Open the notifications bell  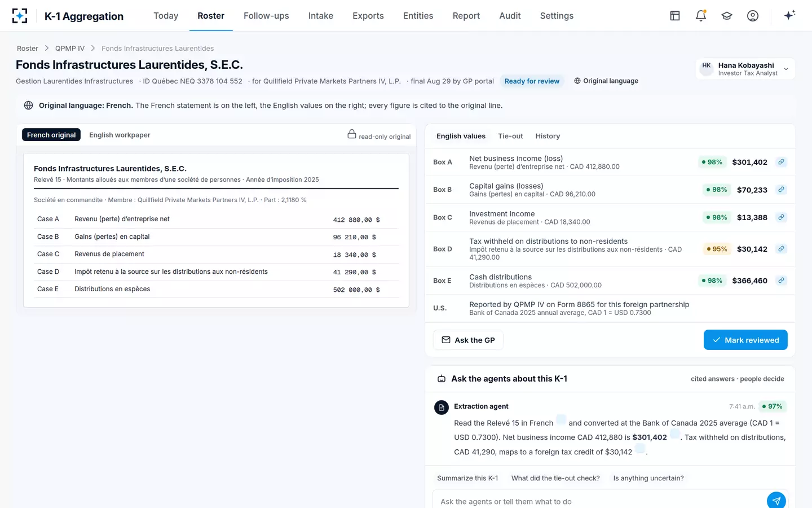(701, 16)
